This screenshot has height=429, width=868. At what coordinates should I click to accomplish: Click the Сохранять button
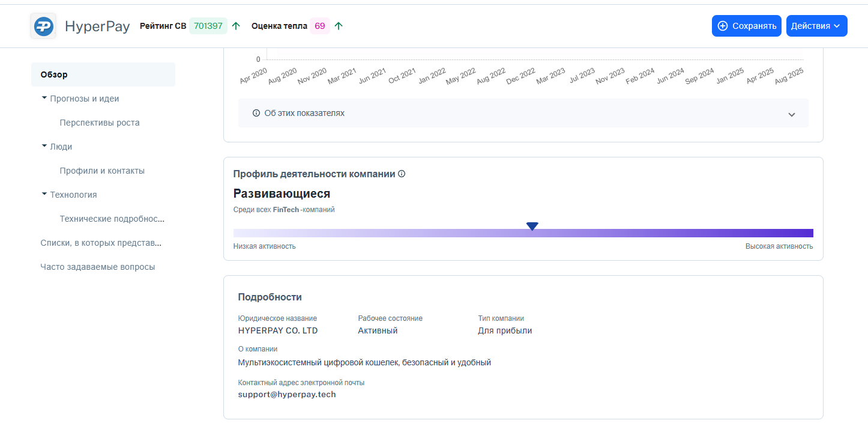click(x=746, y=26)
